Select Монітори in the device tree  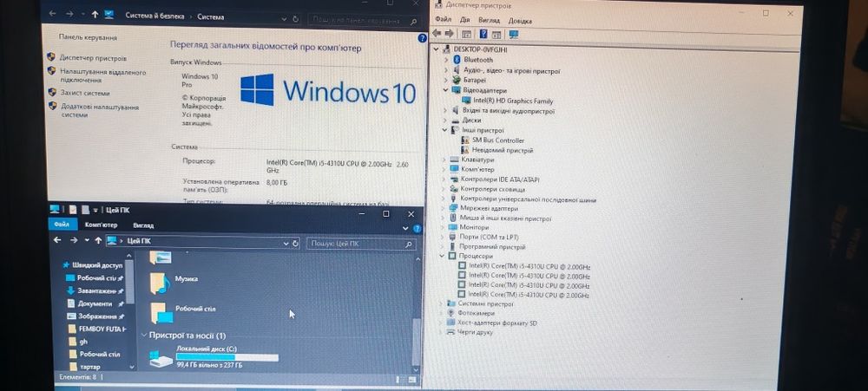[474, 227]
